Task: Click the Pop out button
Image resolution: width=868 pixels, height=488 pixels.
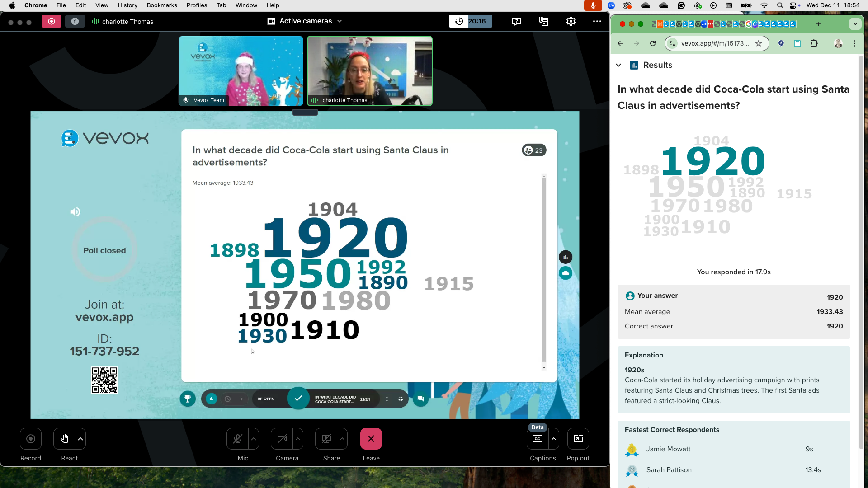Action: 578,439
